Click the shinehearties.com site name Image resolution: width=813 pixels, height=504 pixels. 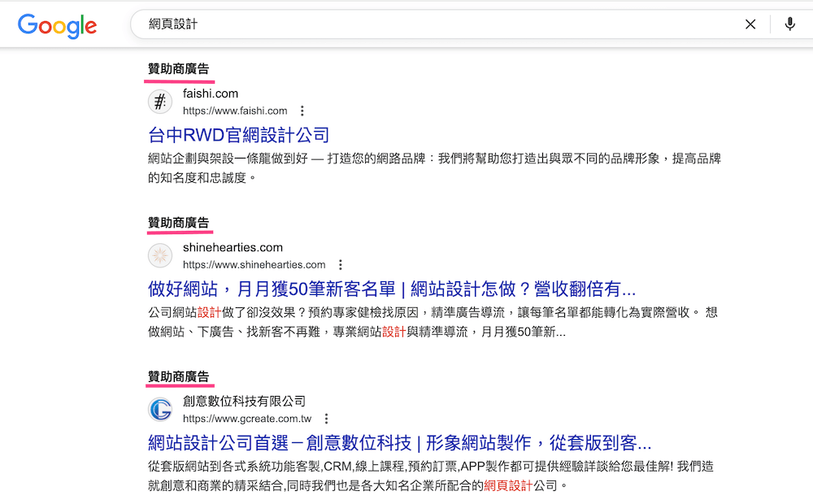(x=233, y=247)
